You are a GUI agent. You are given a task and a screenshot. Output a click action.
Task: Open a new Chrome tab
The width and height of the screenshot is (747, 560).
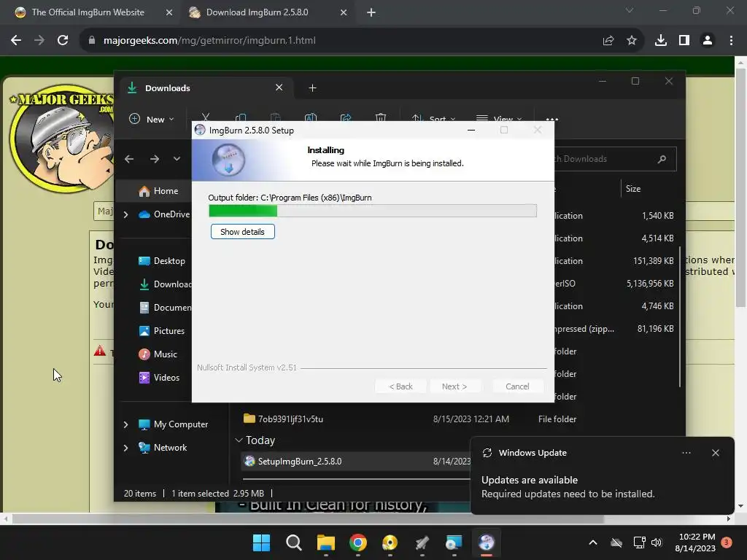pyautogui.click(x=371, y=12)
